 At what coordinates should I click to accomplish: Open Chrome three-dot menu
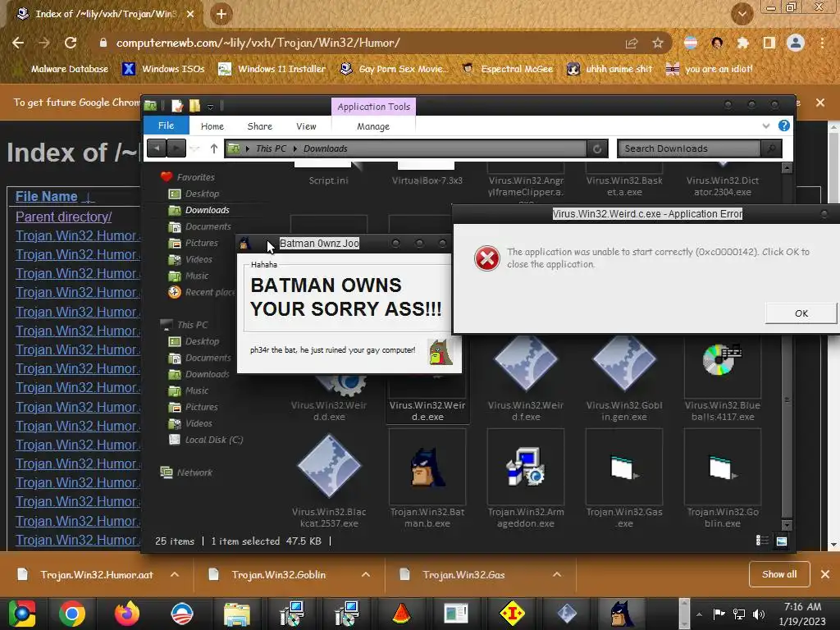(822, 43)
